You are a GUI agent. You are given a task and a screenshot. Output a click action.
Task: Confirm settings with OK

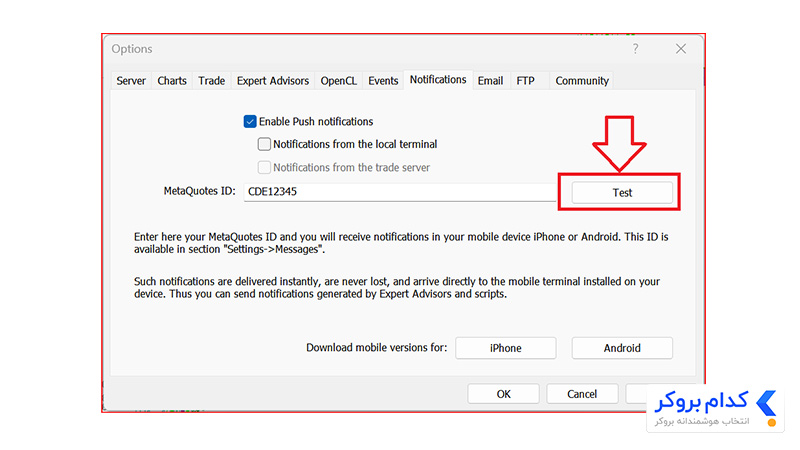504,394
